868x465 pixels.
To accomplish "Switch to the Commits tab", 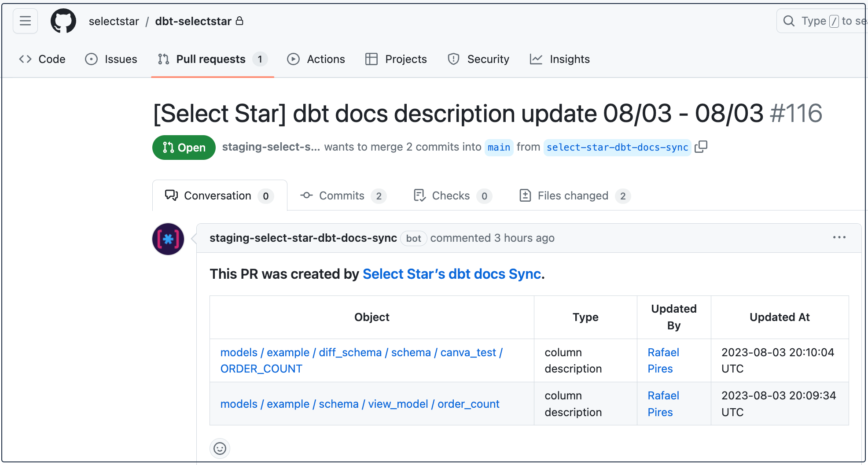I will coord(343,196).
